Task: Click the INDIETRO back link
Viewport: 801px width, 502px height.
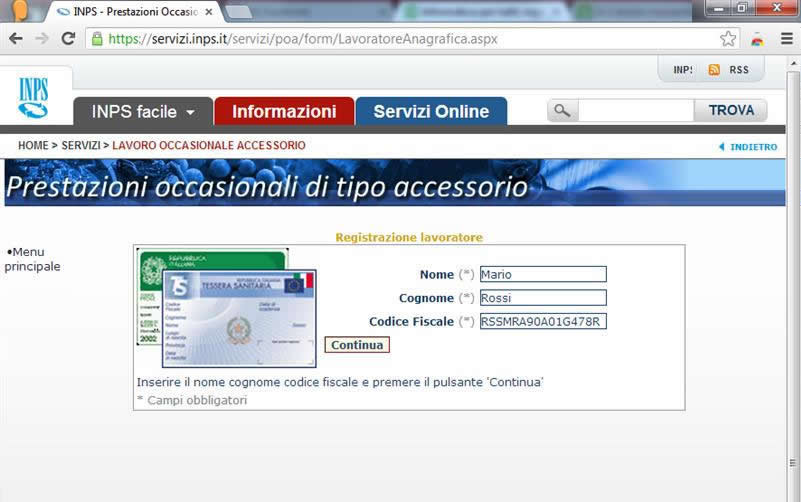Action: click(748, 147)
